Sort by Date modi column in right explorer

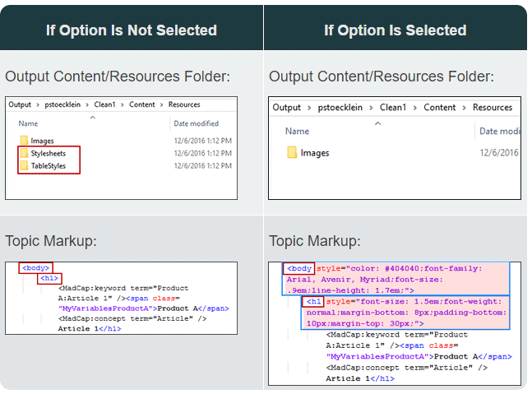click(499, 132)
